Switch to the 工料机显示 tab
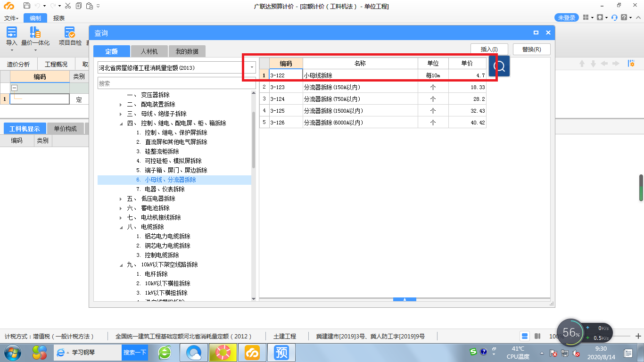644x362 pixels. click(25, 129)
